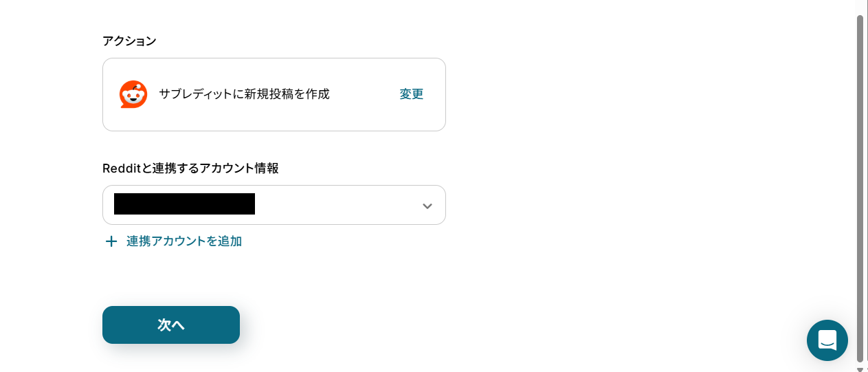Click the blacked-out selected account name
The height and width of the screenshot is (372, 868).
184,204
